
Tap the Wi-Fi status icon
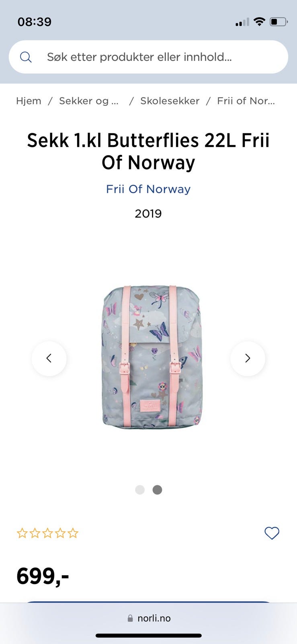point(260,22)
